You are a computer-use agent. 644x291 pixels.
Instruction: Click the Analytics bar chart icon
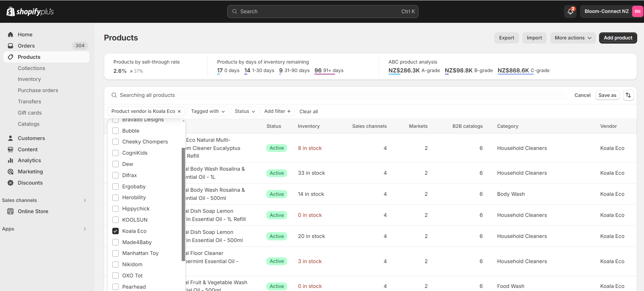coord(11,160)
